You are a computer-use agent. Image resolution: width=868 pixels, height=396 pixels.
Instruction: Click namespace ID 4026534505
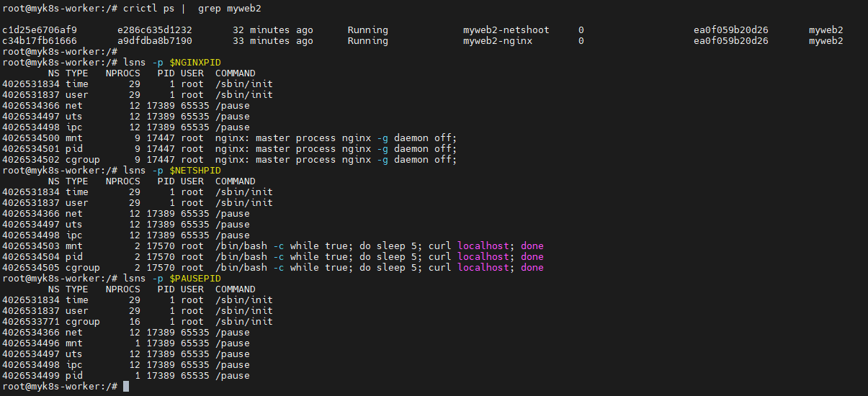point(31,268)
